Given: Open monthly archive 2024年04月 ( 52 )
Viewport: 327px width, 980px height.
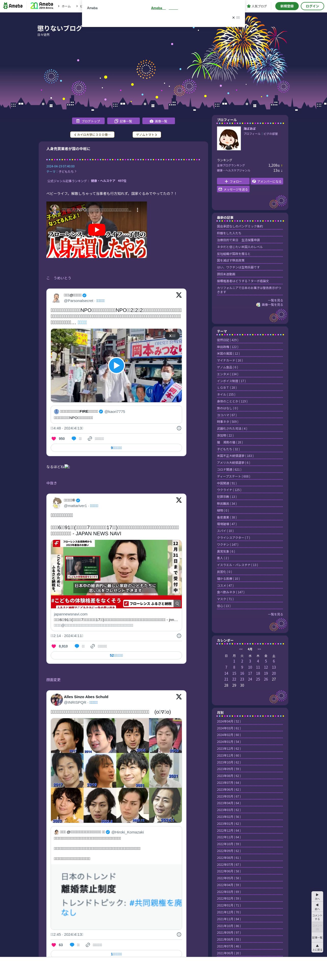Looking at the screenshot, I should [x=229, y=722].
